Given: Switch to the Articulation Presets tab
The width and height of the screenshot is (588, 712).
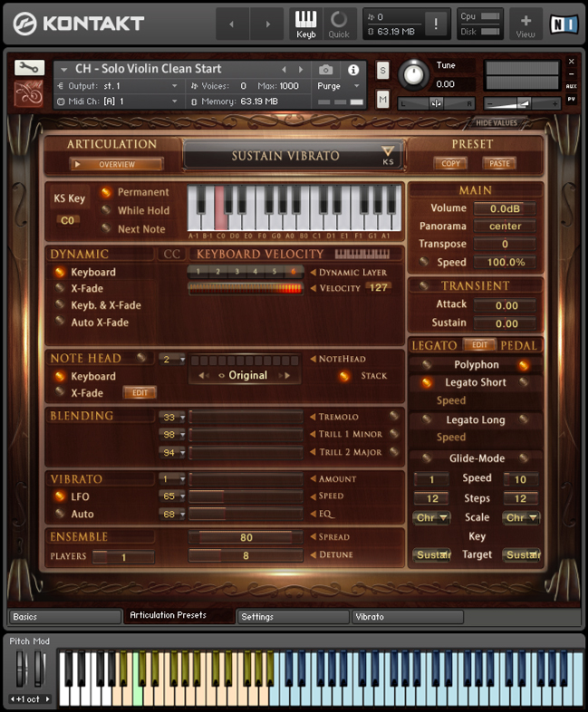Looking at the screenshot, I should click(x=179, y=615).
